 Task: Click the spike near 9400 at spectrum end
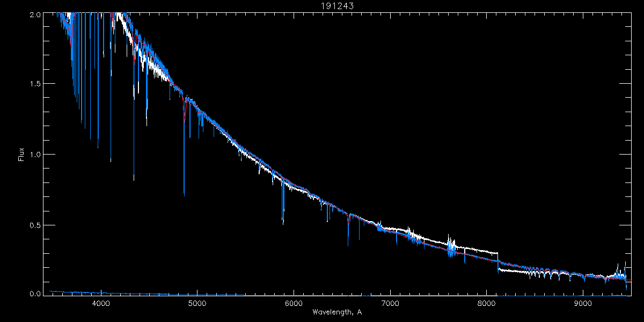point(625,275)
